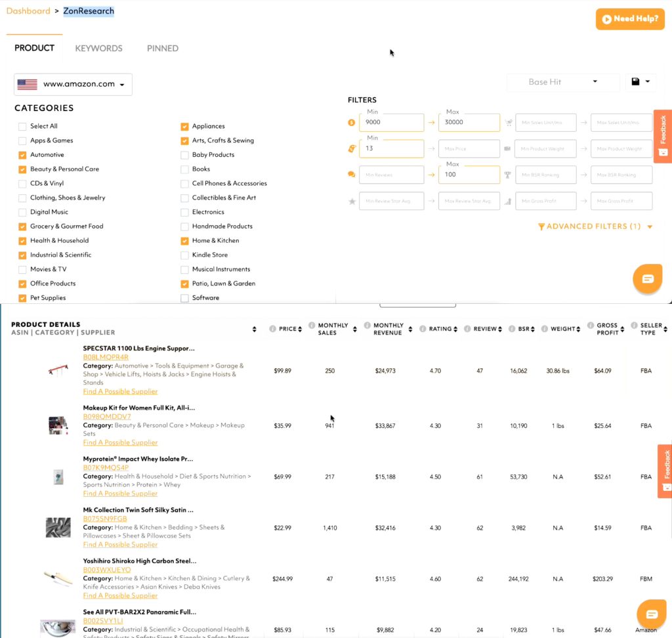This screenshot has height=638, width=672.
Task: Switch to the KEYWORDS tab
Action: [x=98, y=49]
